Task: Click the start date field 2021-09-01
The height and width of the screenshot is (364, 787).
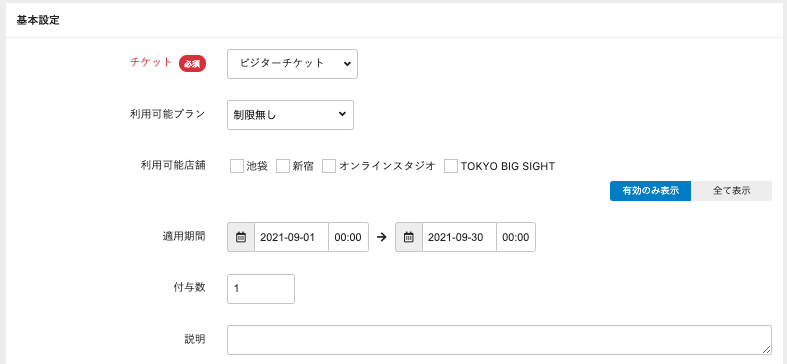Action: coord(292,237)
